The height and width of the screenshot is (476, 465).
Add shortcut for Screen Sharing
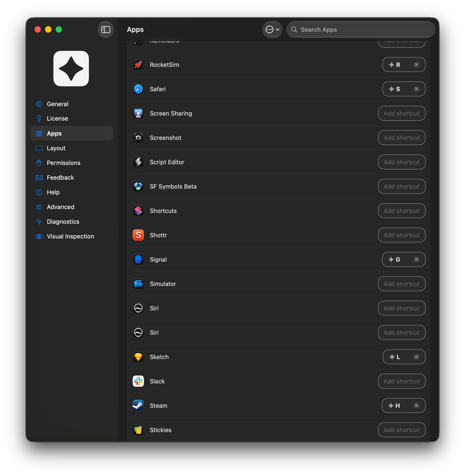point(402,113)
